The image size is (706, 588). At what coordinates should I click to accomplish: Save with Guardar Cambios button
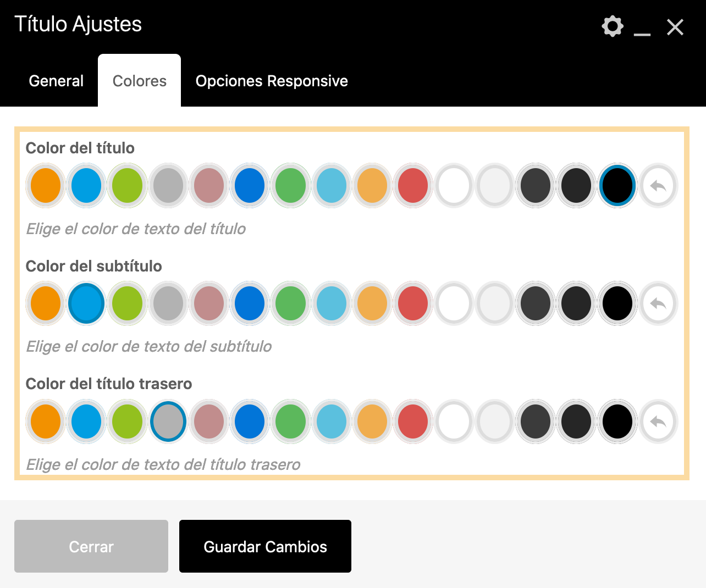tap(265, 546)
